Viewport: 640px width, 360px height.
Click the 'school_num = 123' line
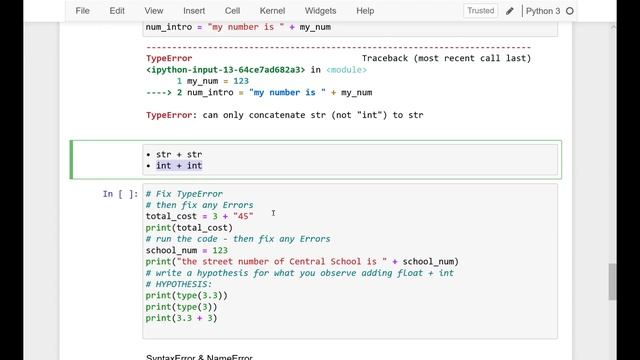[x=187, y=250]
